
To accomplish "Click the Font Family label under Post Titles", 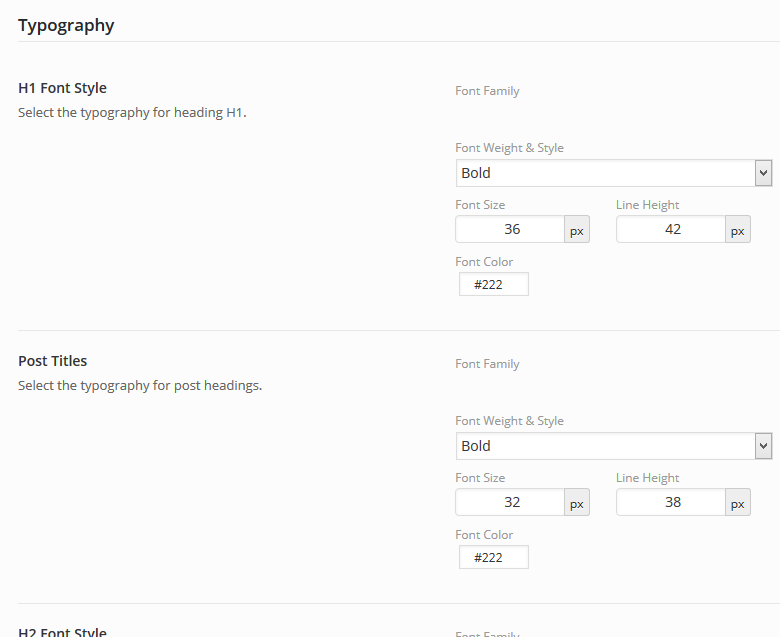I will 487,364.
